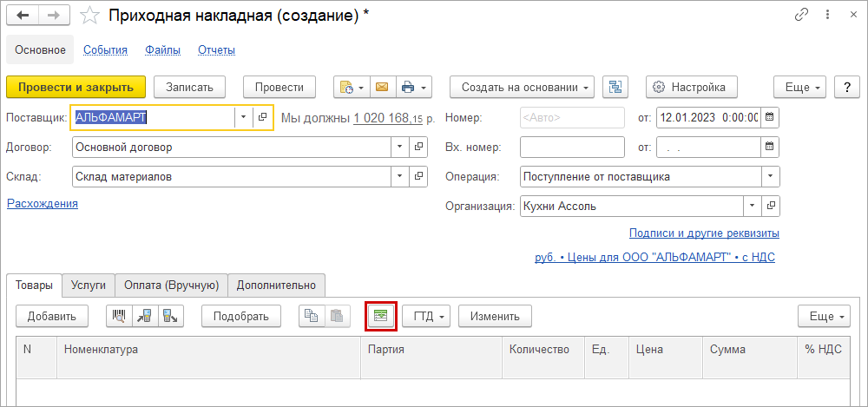This screenshot has width=868, height=407.
Task: Open the ГТД dropdown button
Action: pyautogui.click(x=424, y=317)
